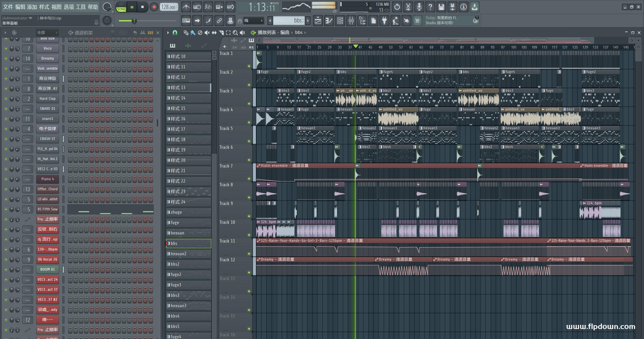Viewport: 644px width, 339px height.
Task: Click the channel rack swing slider
Action: point(124,32)
